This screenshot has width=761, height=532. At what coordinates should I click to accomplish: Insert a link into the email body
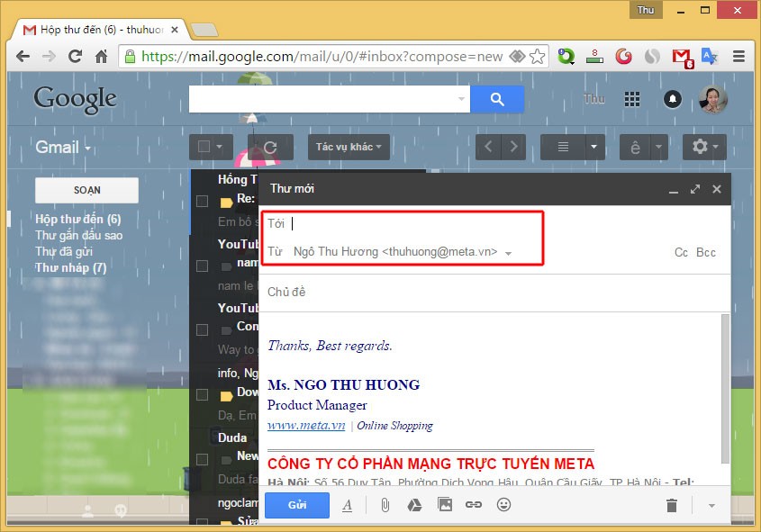(474, 505)
